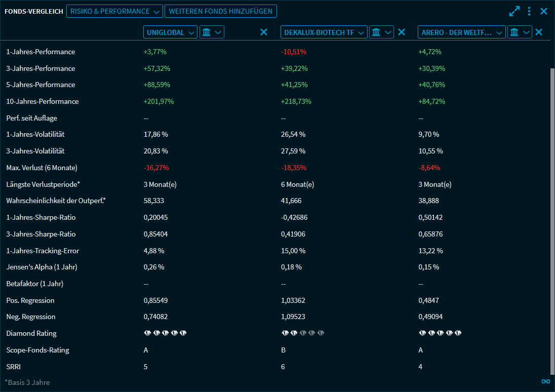Open the DEKALUX-BIOTECH TF fund dropdown
Screen dimensions: 555x392
pos(324,32)
